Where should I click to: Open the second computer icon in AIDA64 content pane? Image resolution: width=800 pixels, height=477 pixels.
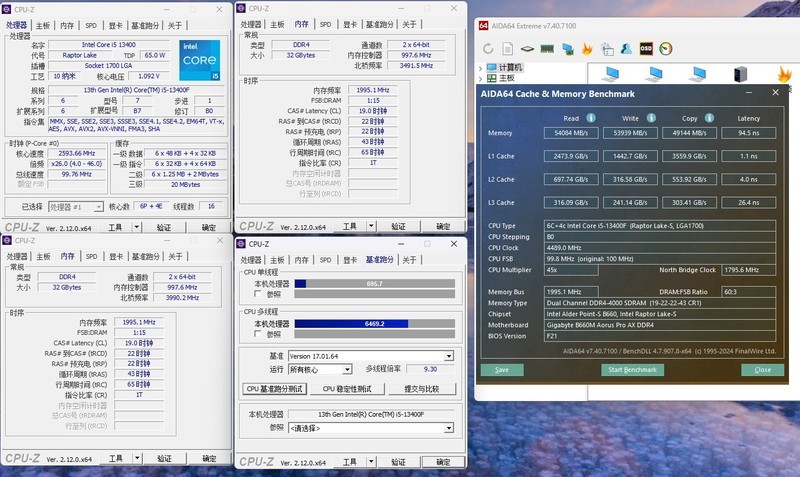click(x=654, y=74)
